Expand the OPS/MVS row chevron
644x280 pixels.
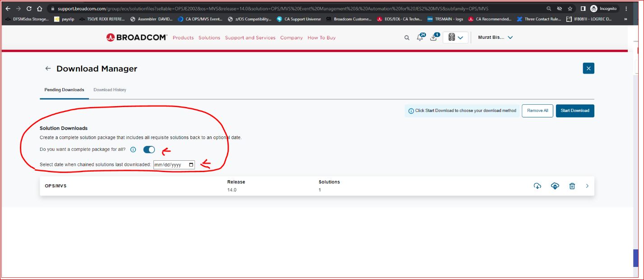pyautogui.click(x=587, y=186)
